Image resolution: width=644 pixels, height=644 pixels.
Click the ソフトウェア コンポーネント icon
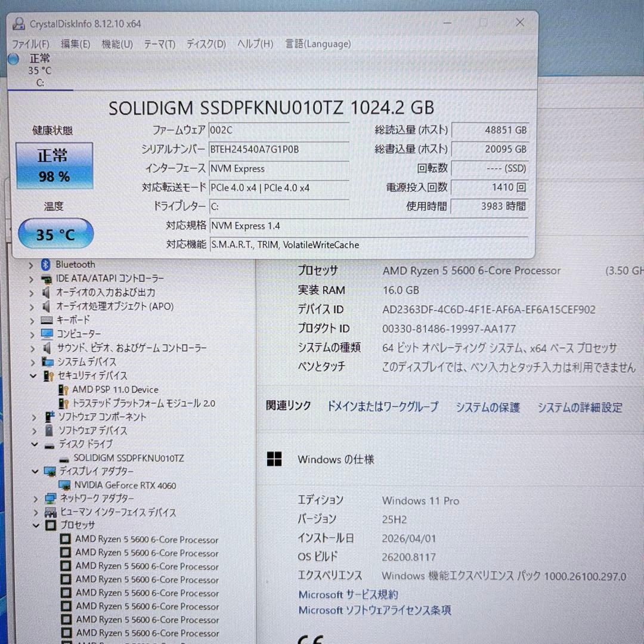point(49,416)
